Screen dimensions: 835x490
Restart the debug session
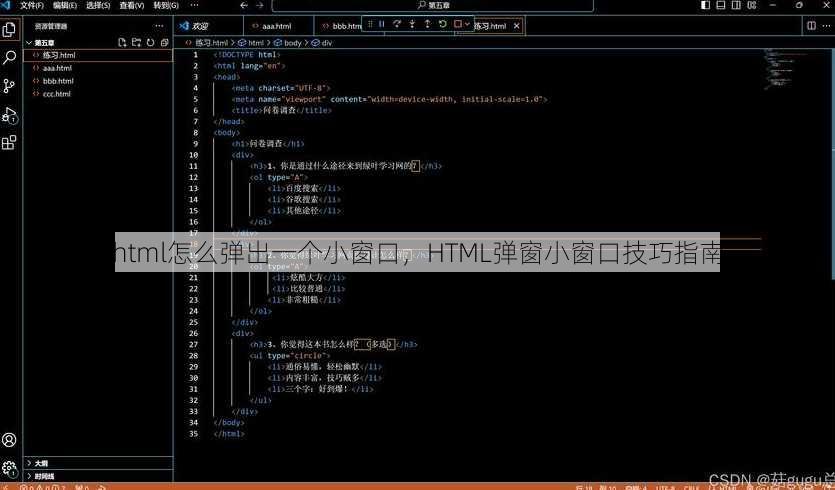[443, 24]
